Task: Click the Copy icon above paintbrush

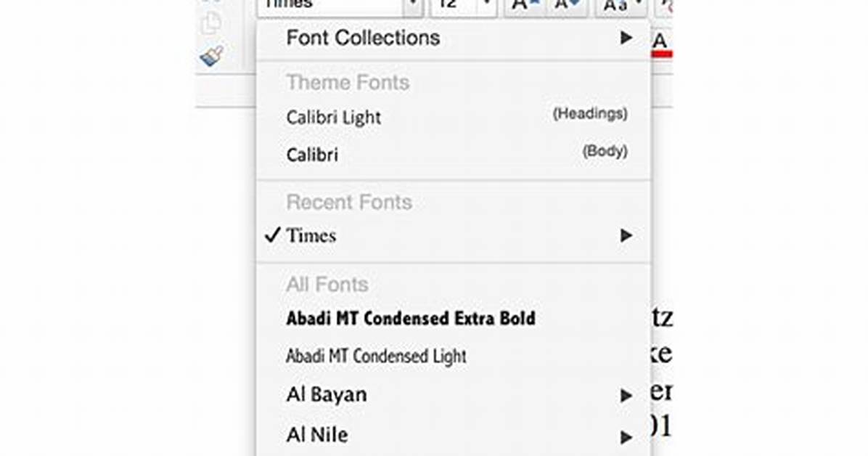Action: pyautogui.click(x=211, y=23)
